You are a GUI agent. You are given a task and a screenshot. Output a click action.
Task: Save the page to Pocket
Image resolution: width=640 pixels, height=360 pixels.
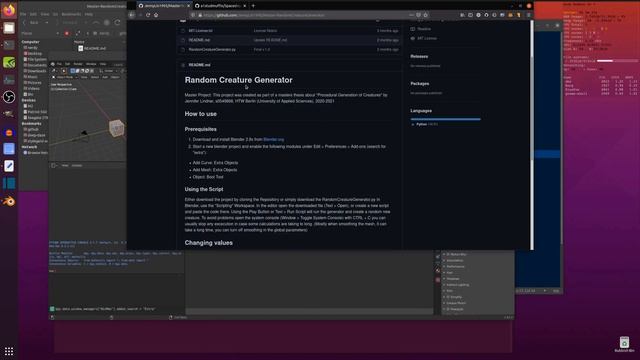coord(418,15)
